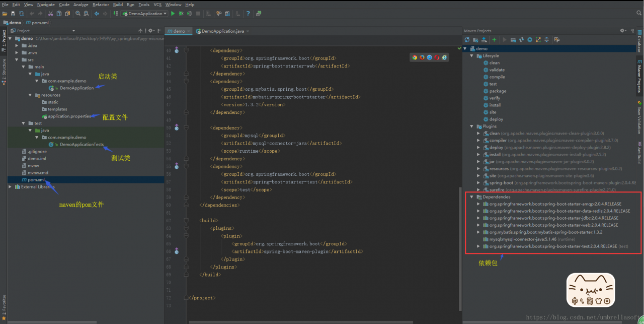644x324 pixels.
Task: Expand the spring-boot-starter-amqp dependency
Action: click(478, 204)
